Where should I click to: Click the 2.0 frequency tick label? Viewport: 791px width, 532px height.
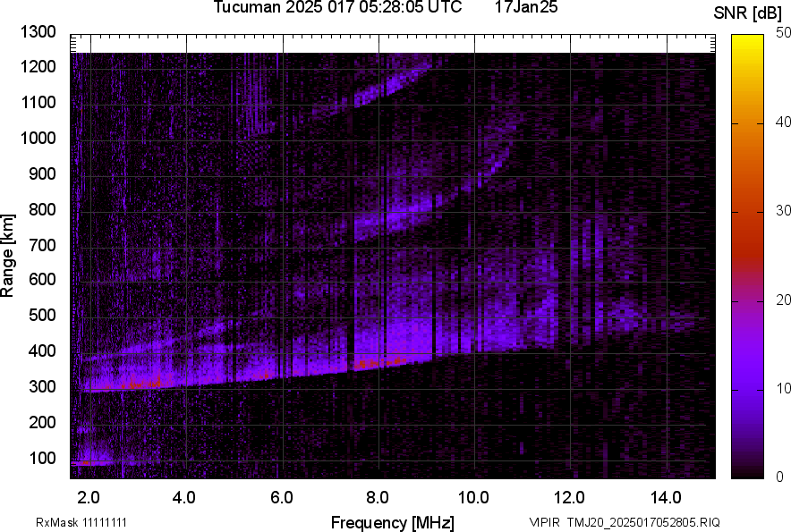click(89, 498)
